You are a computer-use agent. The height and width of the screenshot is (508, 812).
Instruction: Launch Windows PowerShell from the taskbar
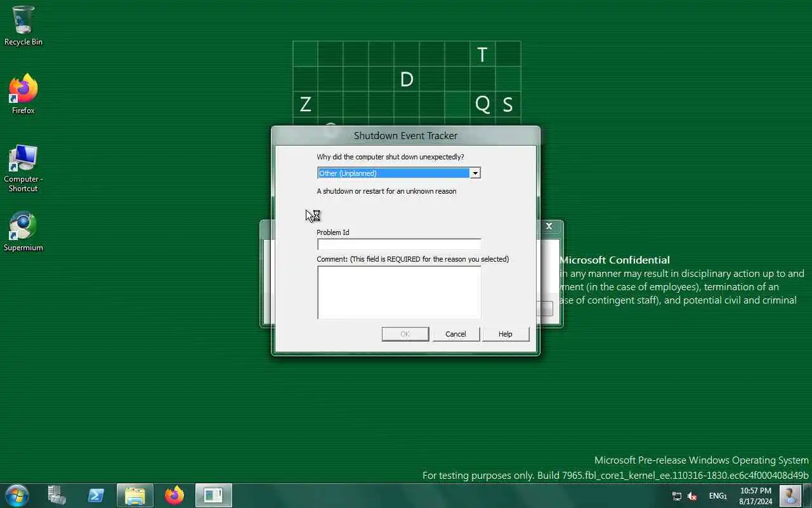point(96,495)
